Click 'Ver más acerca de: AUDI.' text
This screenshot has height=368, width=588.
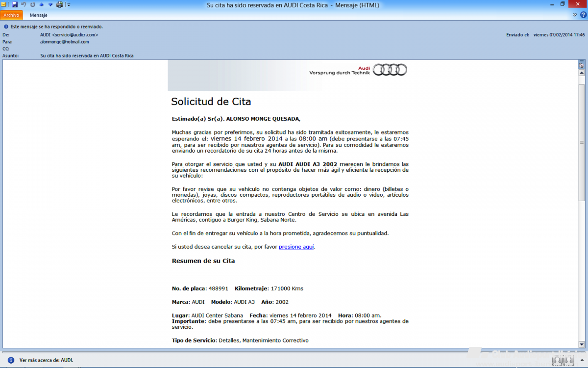(47, 360)
